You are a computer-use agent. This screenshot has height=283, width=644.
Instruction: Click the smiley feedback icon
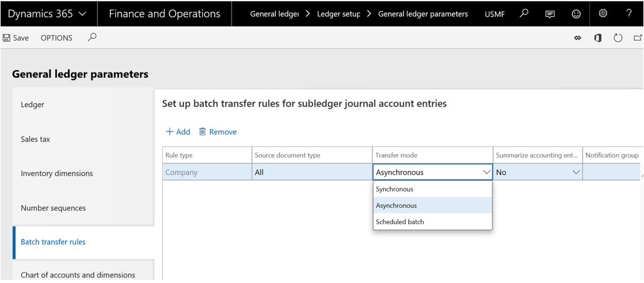[576, 14]
